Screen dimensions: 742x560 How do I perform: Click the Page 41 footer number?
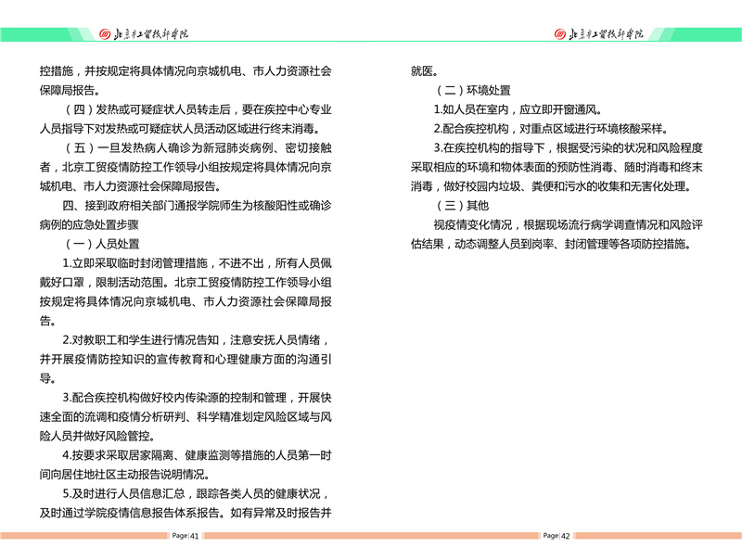[185, 535]
